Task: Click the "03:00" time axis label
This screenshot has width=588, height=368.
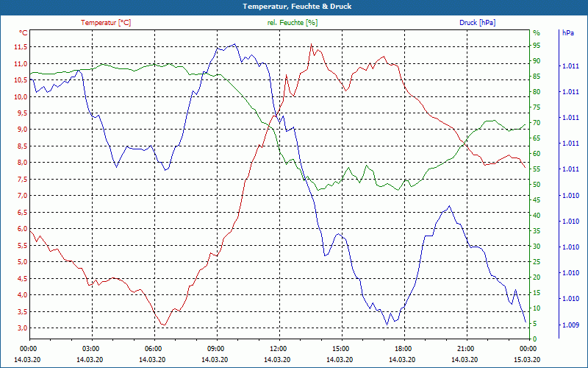Action: click(x=90, y=349)
